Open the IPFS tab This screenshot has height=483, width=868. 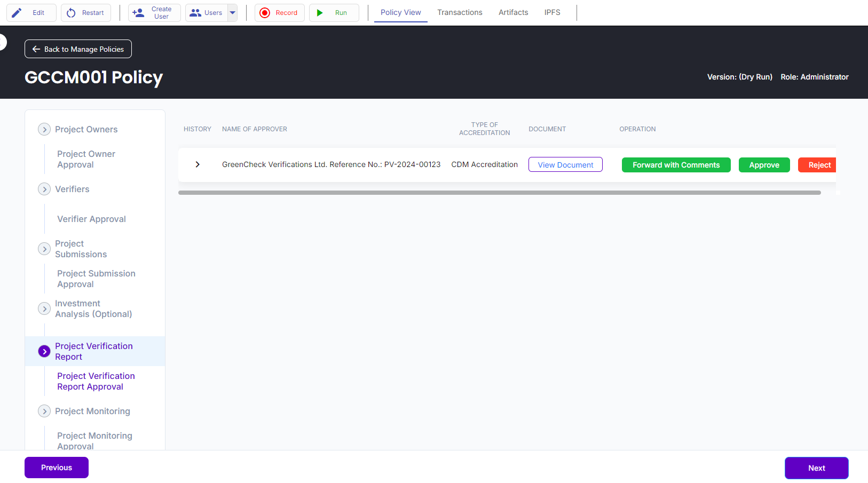click(x=552, y=12)
